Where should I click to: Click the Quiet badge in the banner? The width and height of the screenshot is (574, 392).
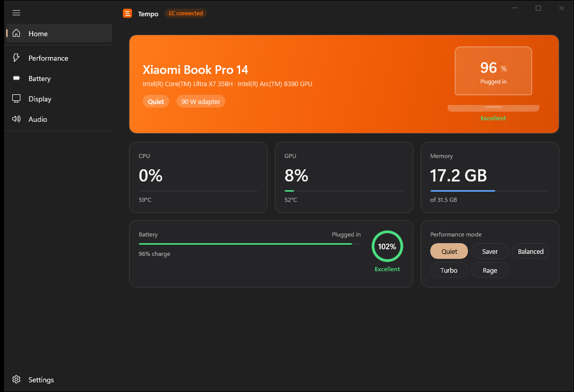(156, 101)
